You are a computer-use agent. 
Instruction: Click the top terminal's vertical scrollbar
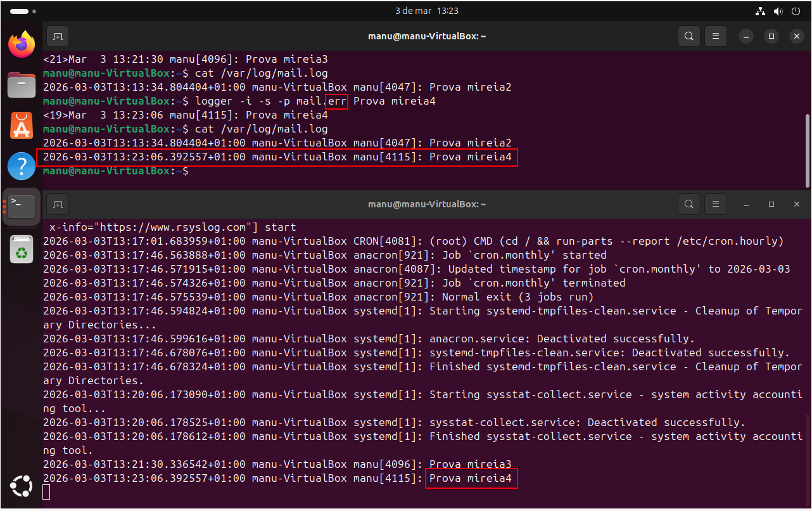806,150
